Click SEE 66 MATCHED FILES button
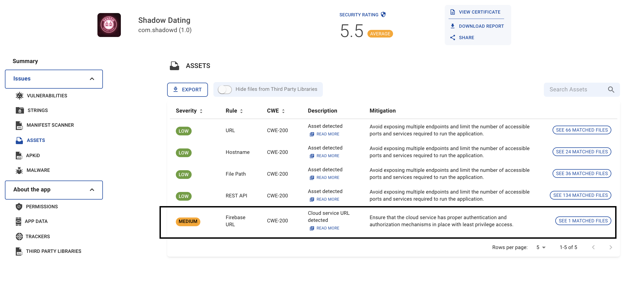644x292 pixels. [582, 130]
